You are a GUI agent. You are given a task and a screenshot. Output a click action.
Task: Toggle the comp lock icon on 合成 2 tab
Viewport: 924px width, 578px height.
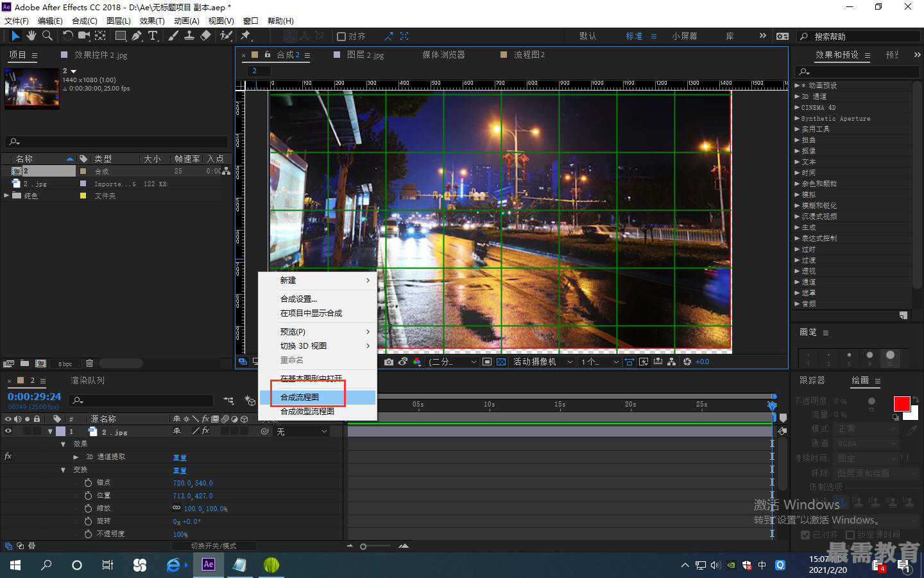click(x=268, y=55)
